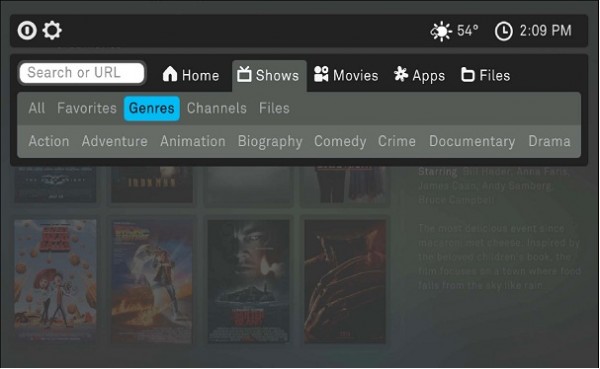The height and width of the screenshot is (369, 600).
Task: Select the Documentary genre
Action: point(472,142)
